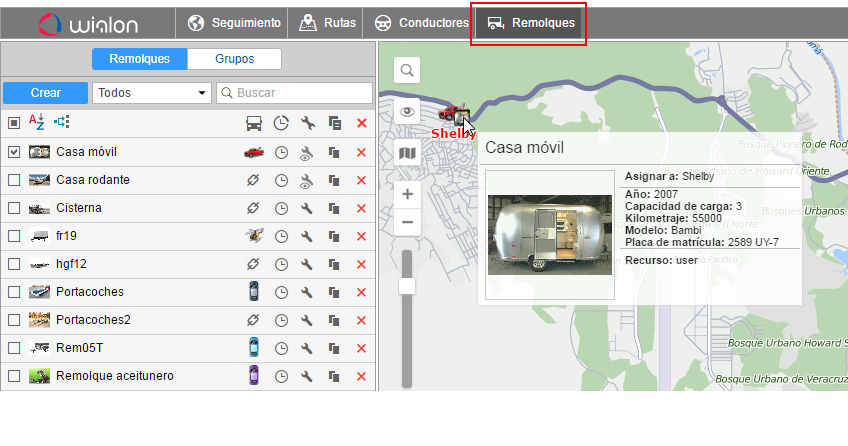Viewport: 848px width, 446px height.
Task: Open the map search tool
Action: pyautogui.click(x=407, y=70)
